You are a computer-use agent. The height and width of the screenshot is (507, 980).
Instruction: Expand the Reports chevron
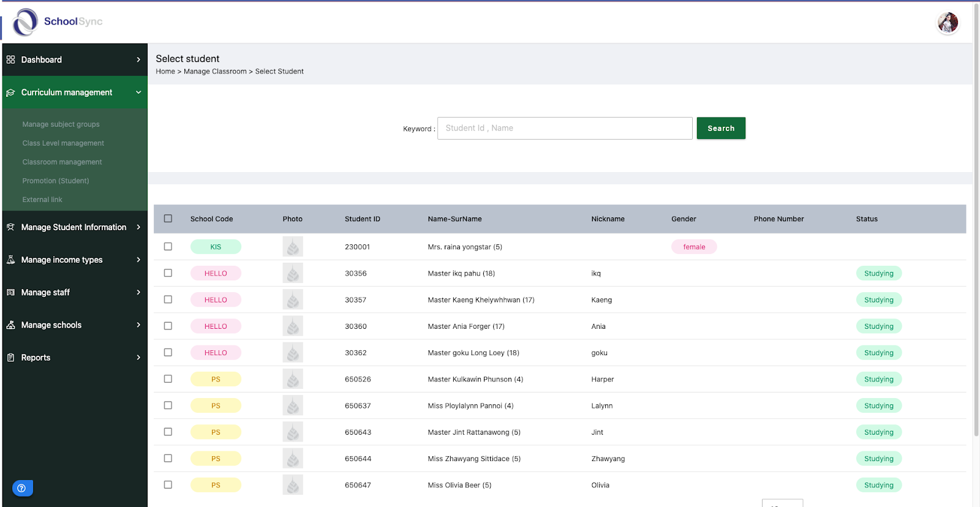tap(138, 358)
